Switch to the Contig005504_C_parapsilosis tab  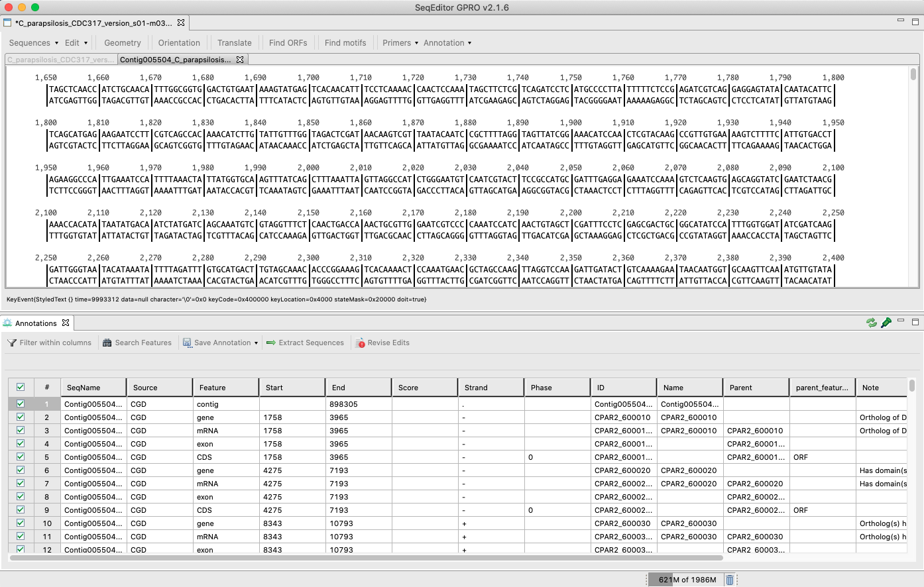[x=175, y=60]
